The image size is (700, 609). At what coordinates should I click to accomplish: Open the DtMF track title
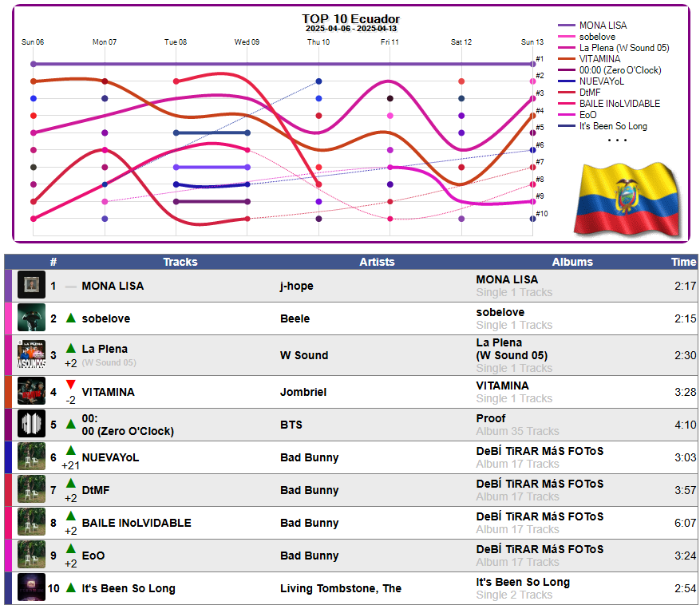click(96, 490)
